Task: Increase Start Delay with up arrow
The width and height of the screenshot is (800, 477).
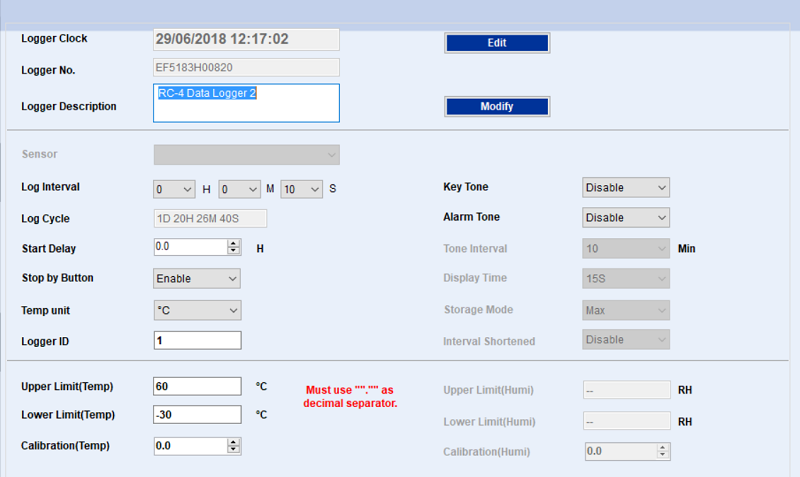Action: coord(234,243)
